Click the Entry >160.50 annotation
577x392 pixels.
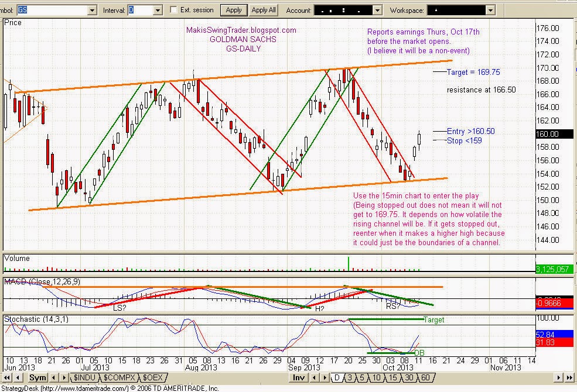point(470,132)
